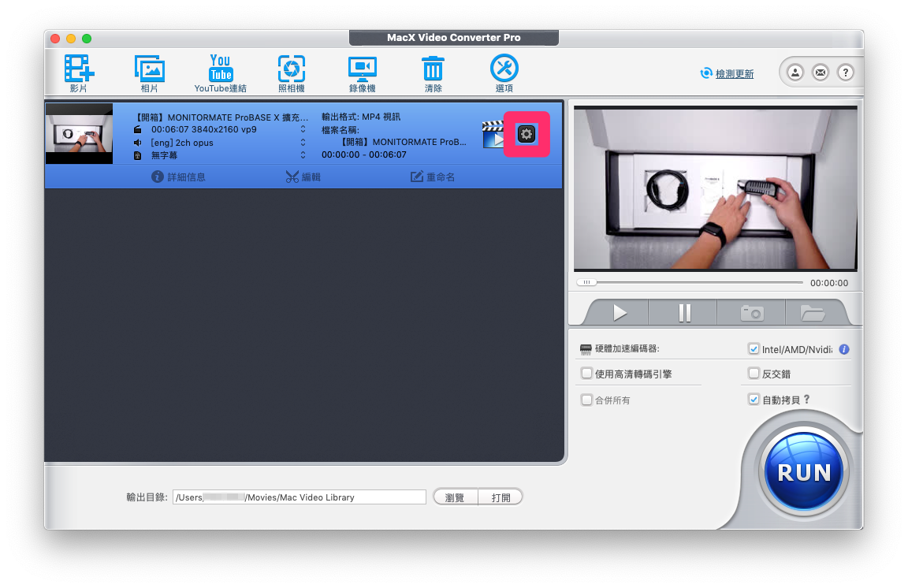The image size is (908, 588).
Task: Open the help question mark icon
Action: point(846,73)
